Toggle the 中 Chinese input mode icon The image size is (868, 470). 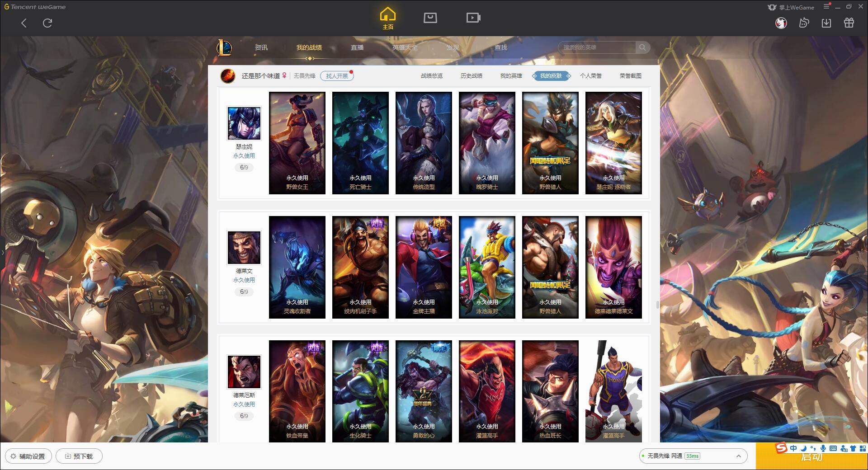click(793, 448)
